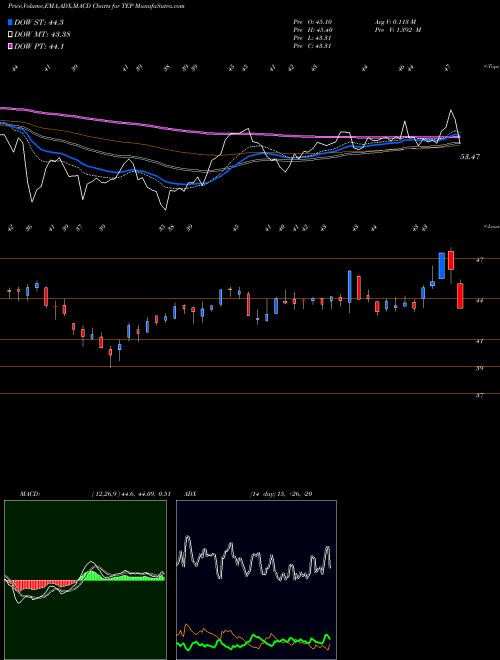Click the white DOW MT legend swatch

11,35
